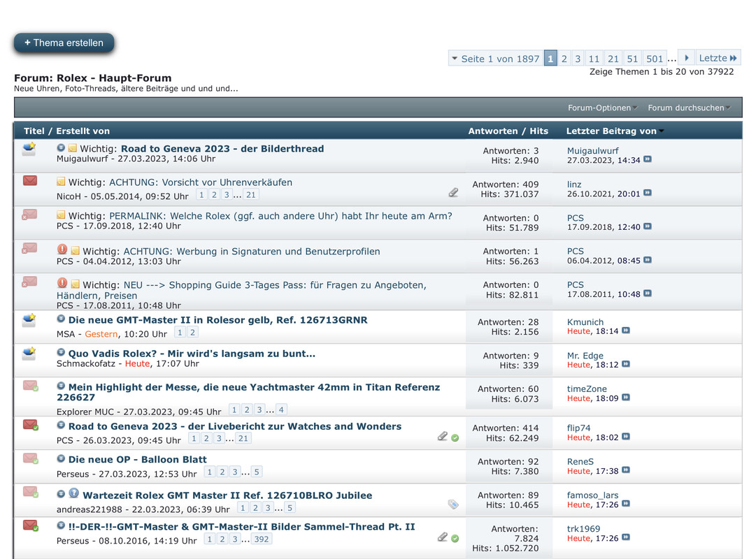
Task: Click the '+ Thema erstellen' button
Action: [x=64, y=43]
